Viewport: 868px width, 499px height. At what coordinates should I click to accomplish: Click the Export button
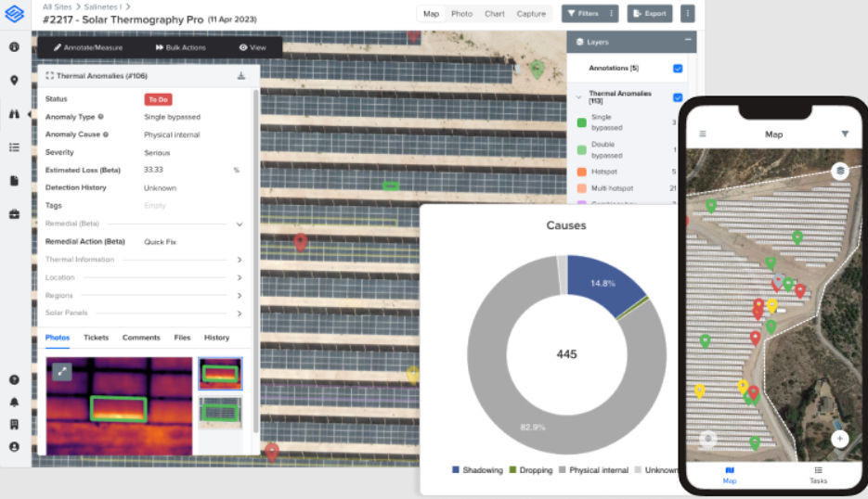(650, 13)
